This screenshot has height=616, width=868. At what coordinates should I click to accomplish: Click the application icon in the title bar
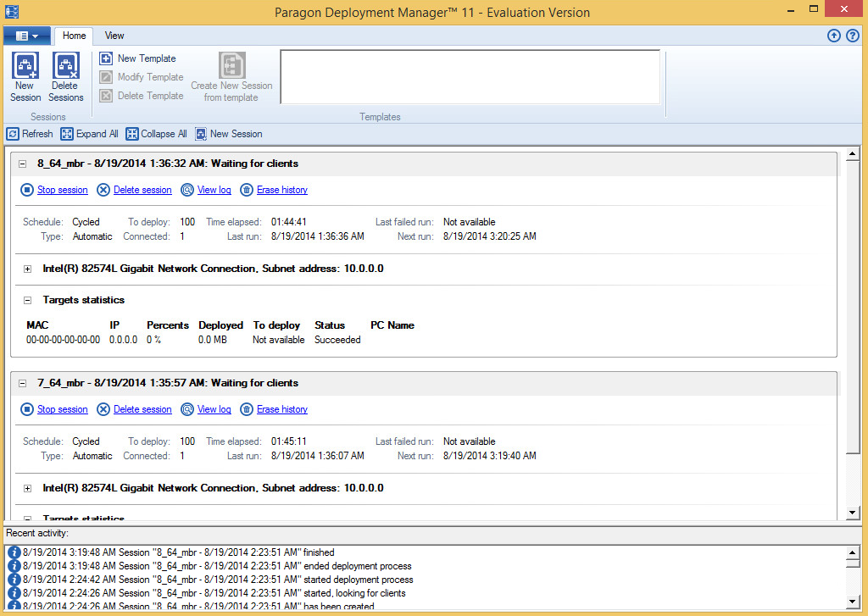12,12
